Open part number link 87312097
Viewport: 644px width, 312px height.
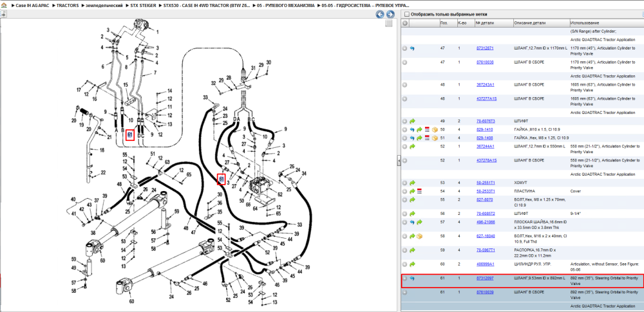485,278
